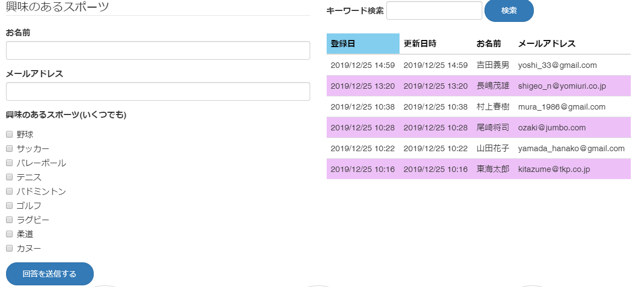Click the お名前 input field

click(x=158, y=50)
